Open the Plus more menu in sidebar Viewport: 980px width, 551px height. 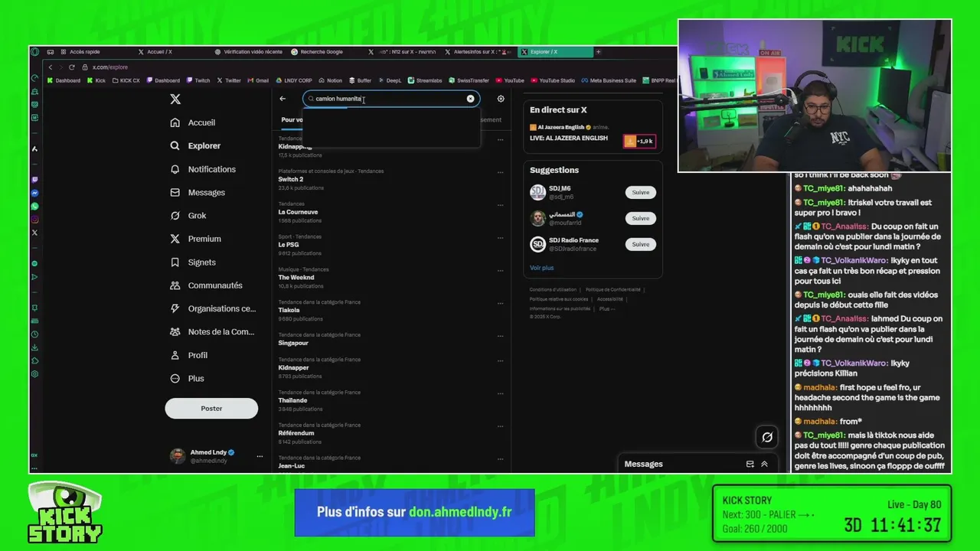[188, 378]
